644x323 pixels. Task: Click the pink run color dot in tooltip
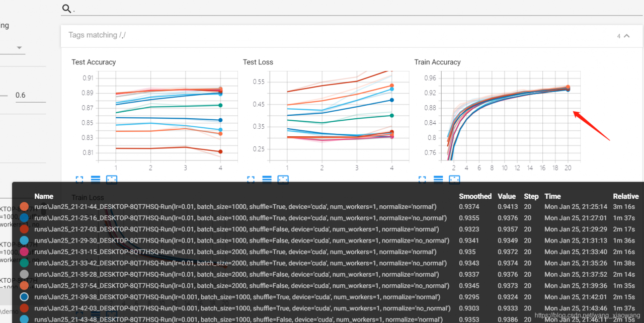(24, 252)
